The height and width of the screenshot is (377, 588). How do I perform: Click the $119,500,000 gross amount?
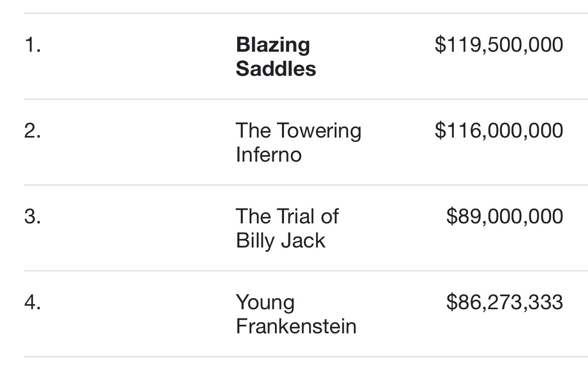click(x=499, y=45)
